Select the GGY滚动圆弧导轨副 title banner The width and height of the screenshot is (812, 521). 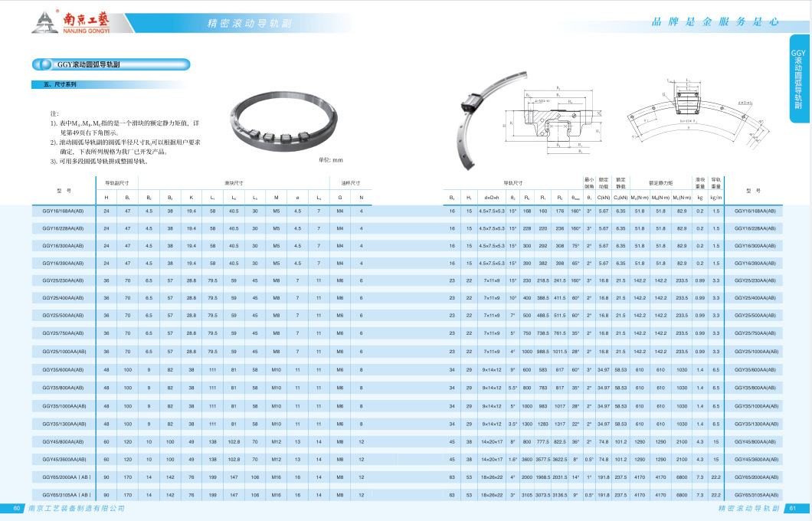click(x=111, y=64)
